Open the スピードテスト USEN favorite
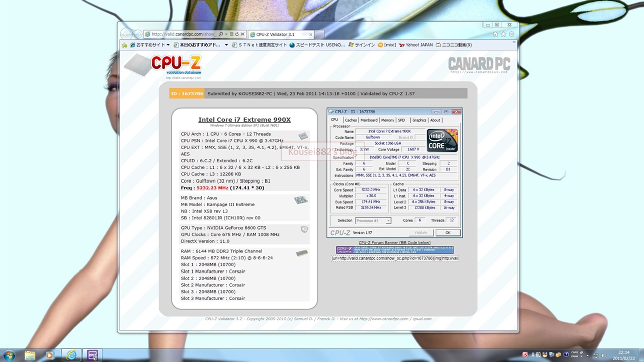This screenshot has height=362, width=644. coord(317,45)
